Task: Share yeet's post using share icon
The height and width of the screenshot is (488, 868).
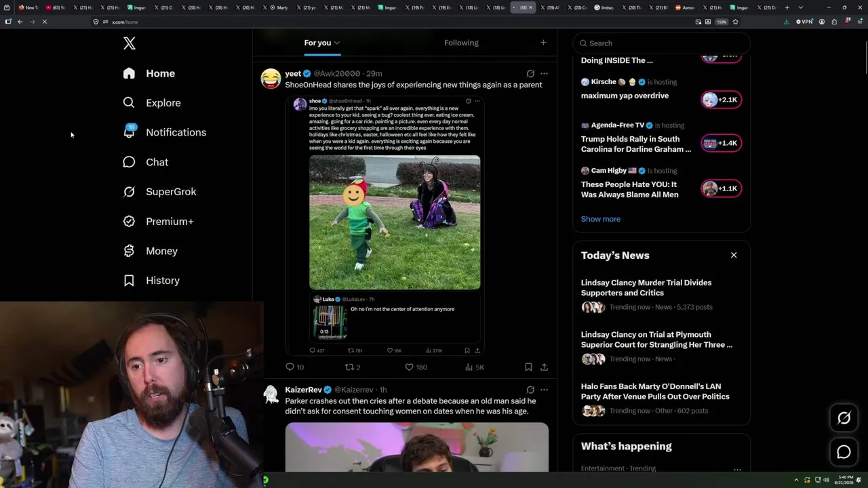Action: click(544, 367)
